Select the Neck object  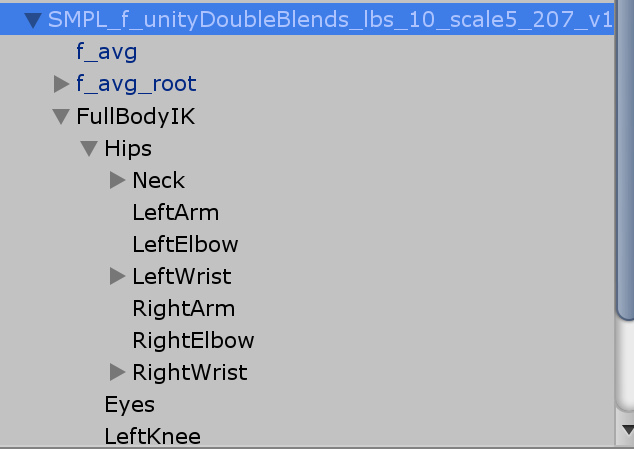click(x=158, y=180)
